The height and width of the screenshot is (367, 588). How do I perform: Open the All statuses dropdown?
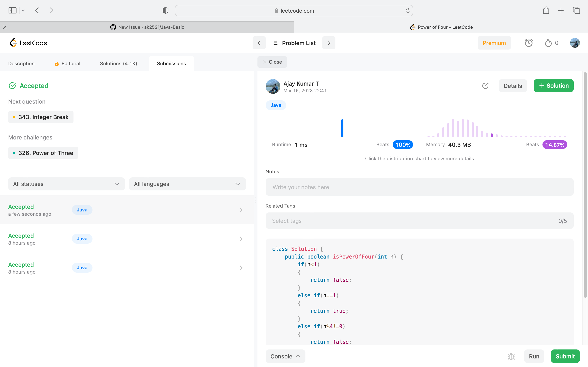66,184
